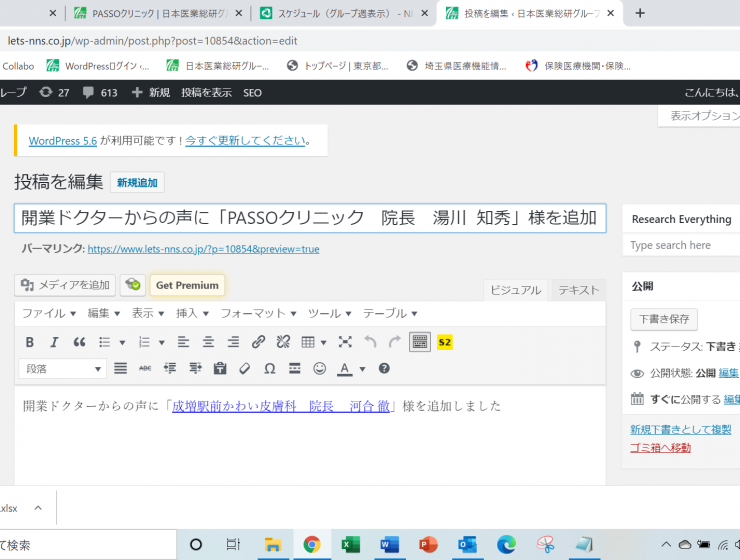This screenshot has width=740, height=560.
Task: Paste as text clipboard icon
Action: pyautogui.click(x=220, y=368)
